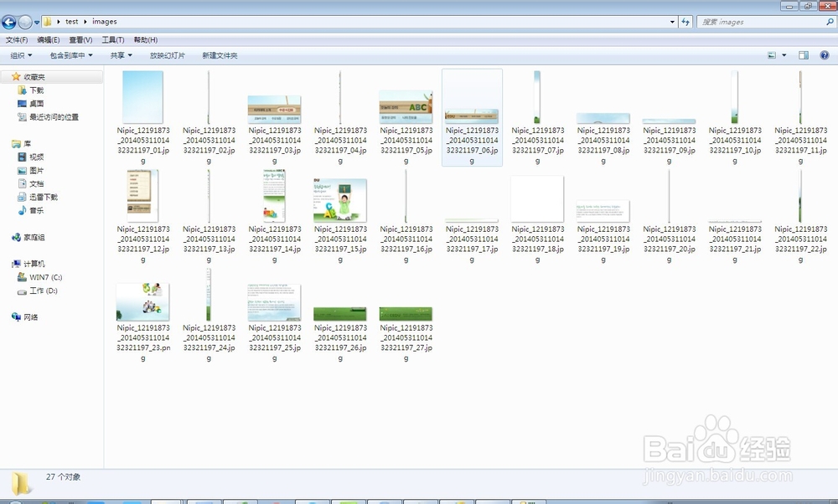Click the 放映幻灯片 button

(168, 55)
